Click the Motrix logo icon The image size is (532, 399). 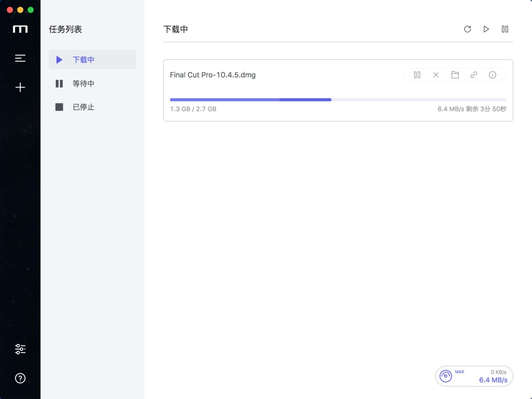click(x=20, y=29)
